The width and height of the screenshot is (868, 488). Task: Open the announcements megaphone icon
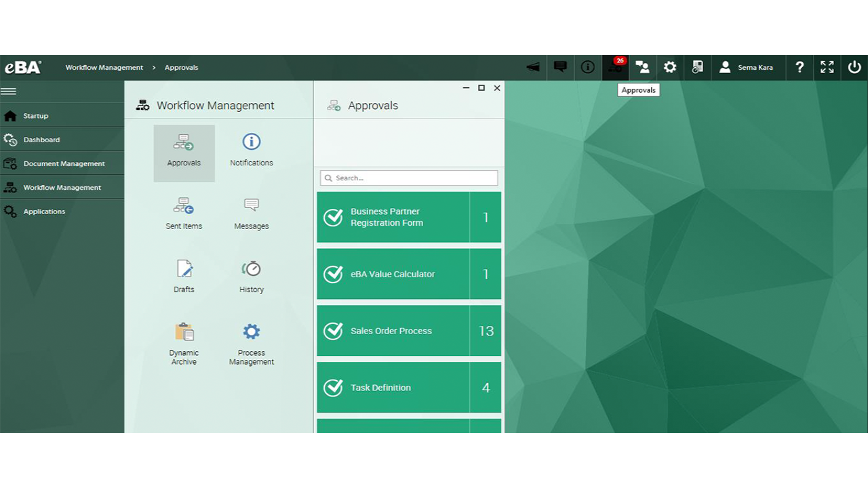(534, 67)
